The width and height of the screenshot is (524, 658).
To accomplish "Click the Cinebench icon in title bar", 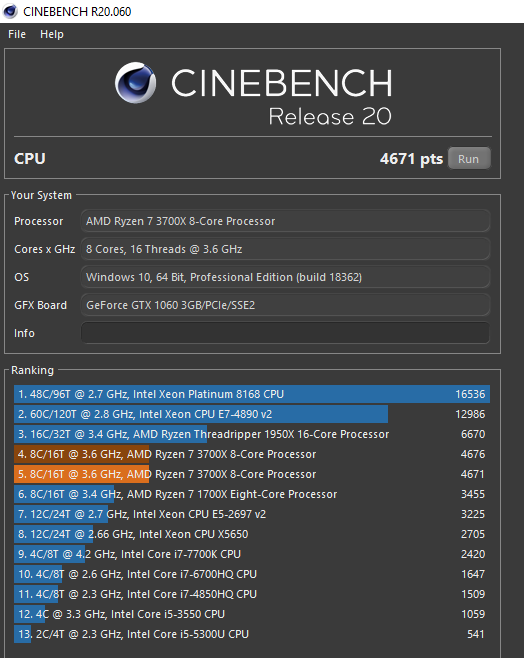I will coord(10,11).
